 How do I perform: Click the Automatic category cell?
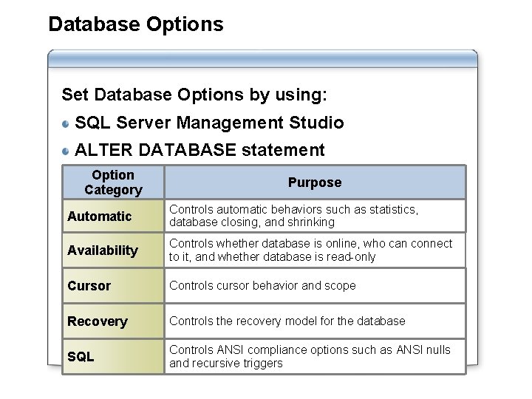coord(112,216)
